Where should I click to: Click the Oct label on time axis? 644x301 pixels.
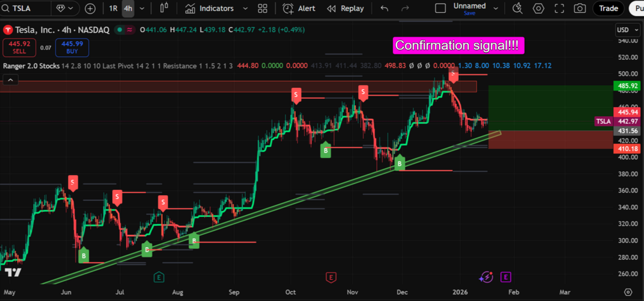click(x=290, y=292)
